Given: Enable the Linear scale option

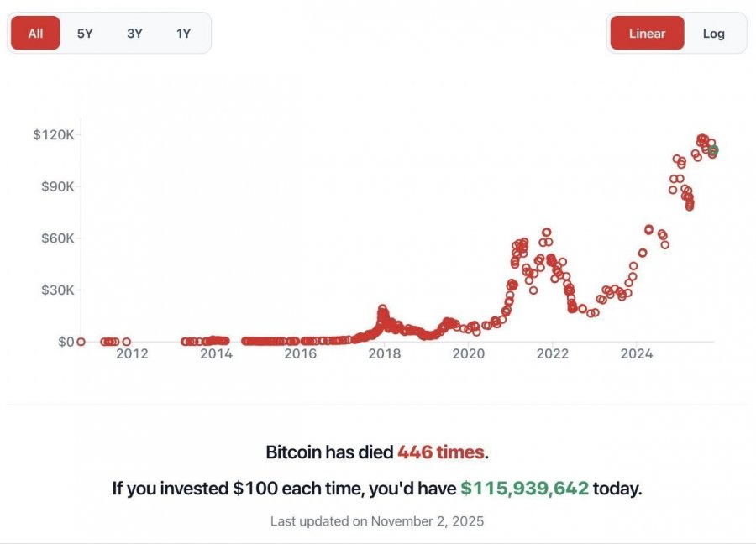Looking at the screenshot, I should click(647, 34).
